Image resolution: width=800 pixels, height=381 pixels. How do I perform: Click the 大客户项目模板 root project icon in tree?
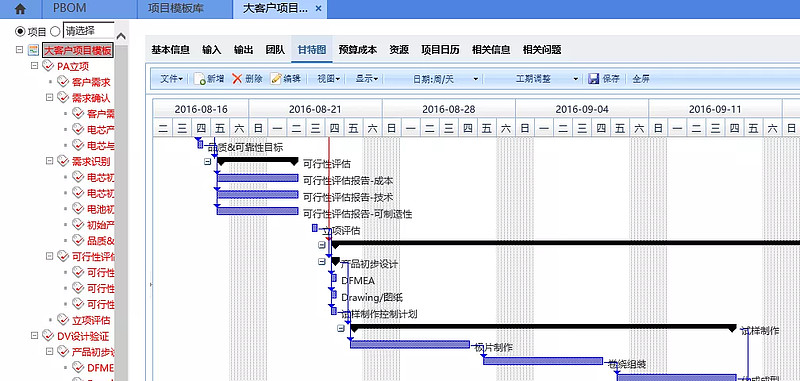34,50
